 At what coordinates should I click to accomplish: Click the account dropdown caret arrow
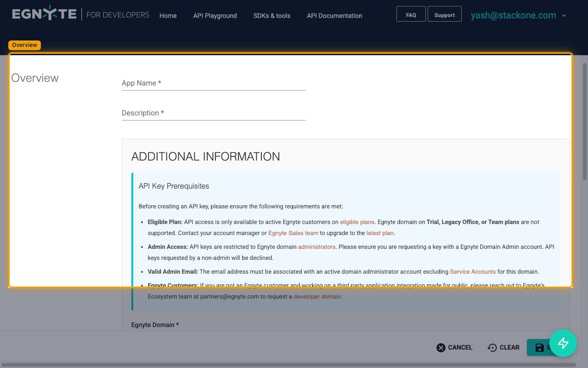(564, 16)
